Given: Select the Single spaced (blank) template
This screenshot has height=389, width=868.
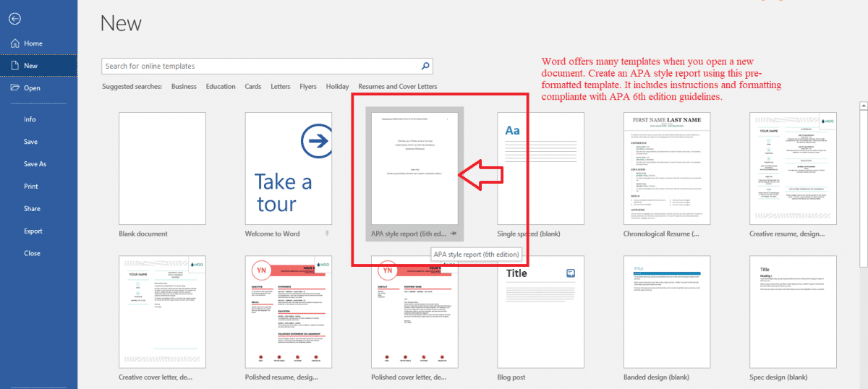Looking at the screenshot, I should [540, 168].
